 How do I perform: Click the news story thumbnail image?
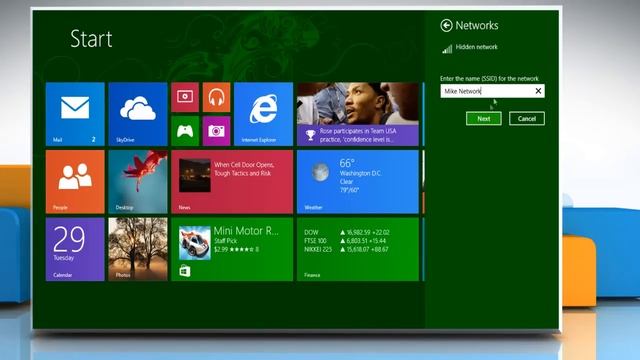[x=195, y=176]
